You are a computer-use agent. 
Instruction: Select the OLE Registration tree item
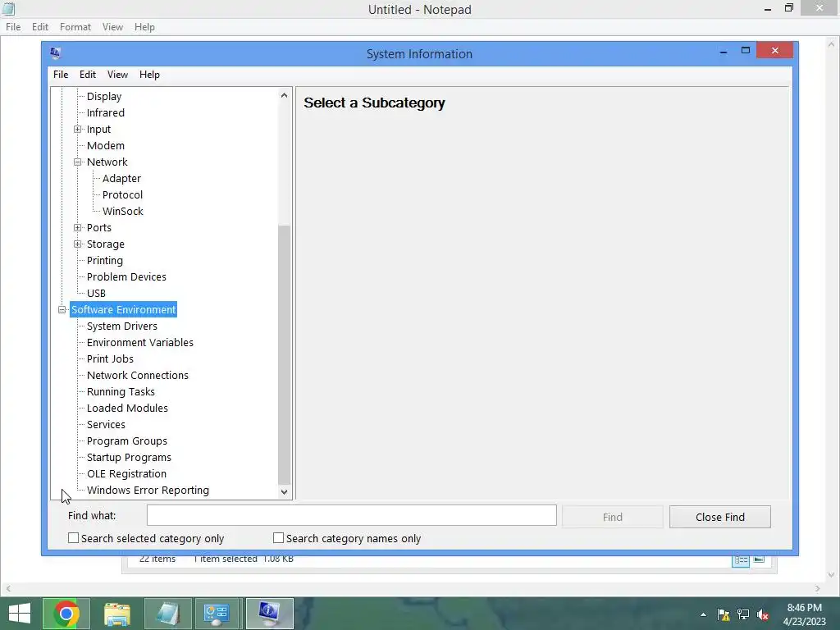tap(126, 474)
